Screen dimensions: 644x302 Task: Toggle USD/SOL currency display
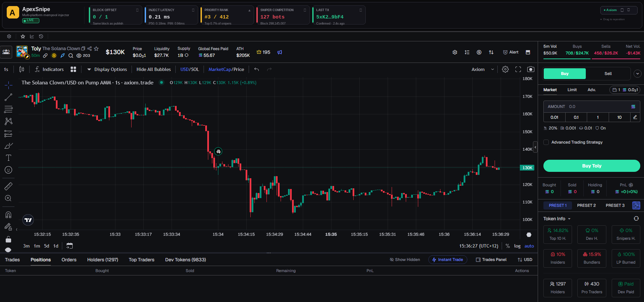(189, 69)
